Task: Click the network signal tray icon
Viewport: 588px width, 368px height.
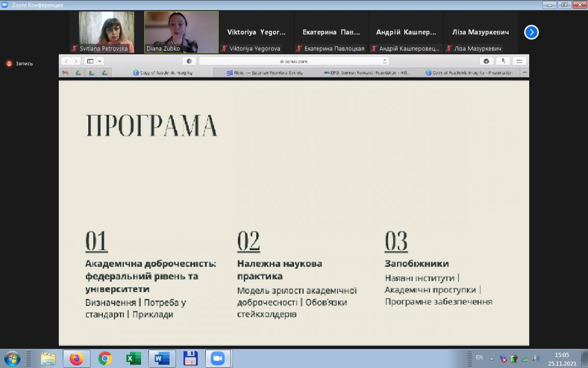Action: 525,359
